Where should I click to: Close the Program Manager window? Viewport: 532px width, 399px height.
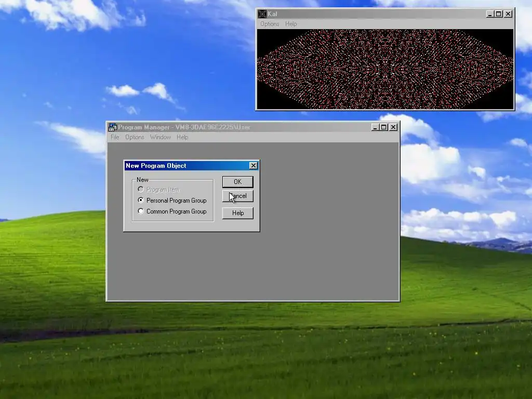pyautogui.click(x=393, y=127)
